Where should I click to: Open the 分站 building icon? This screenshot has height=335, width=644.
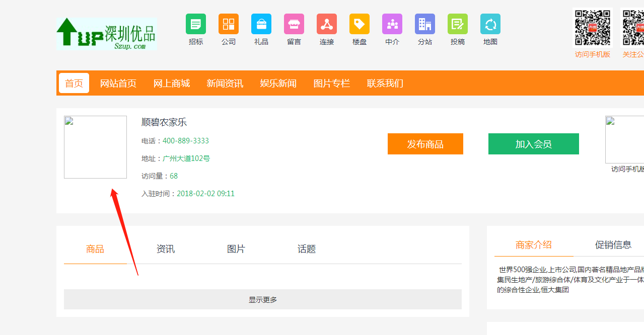[425, 24]
